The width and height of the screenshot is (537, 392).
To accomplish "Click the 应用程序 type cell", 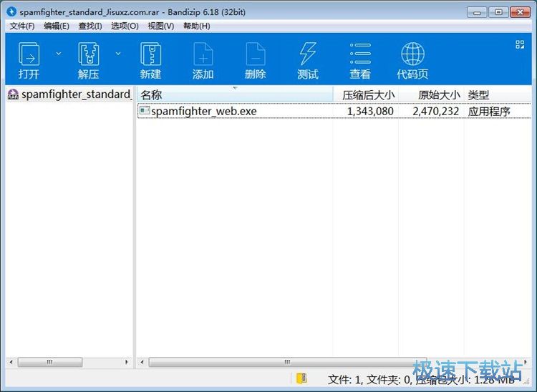I will coord(489,111).
